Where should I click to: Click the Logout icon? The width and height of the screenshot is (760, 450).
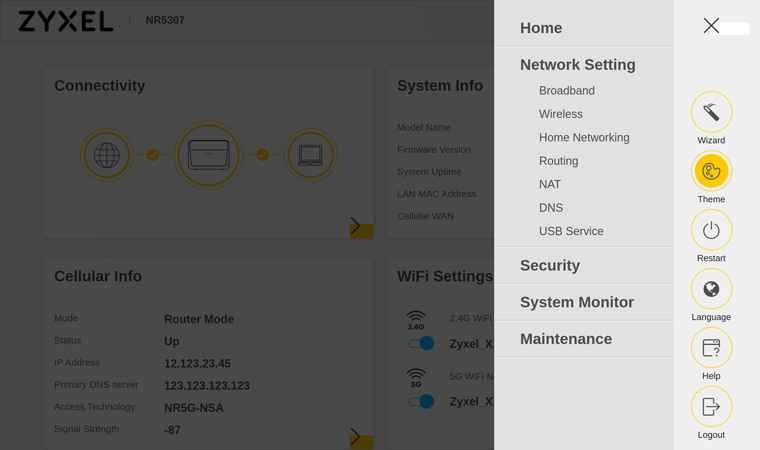coord(711,407)
